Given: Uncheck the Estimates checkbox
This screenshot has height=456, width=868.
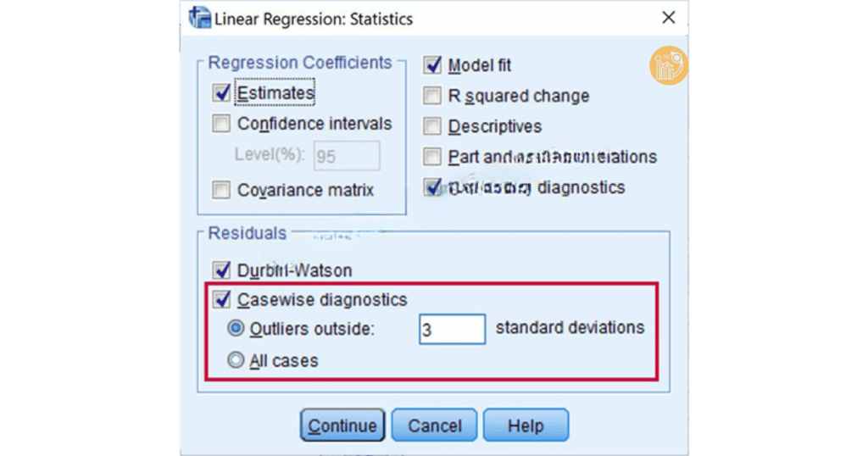Looking at the screenshot, I should (x=222, y=92).
